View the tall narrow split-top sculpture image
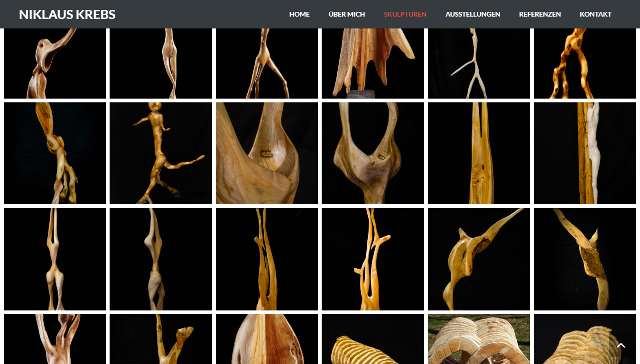 (x=478, y=153)
